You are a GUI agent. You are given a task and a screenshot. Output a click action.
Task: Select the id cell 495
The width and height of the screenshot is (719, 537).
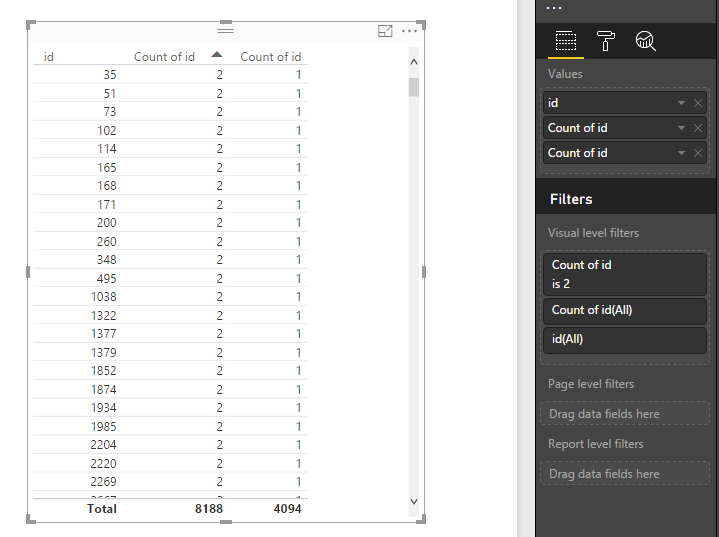(106, 278)
